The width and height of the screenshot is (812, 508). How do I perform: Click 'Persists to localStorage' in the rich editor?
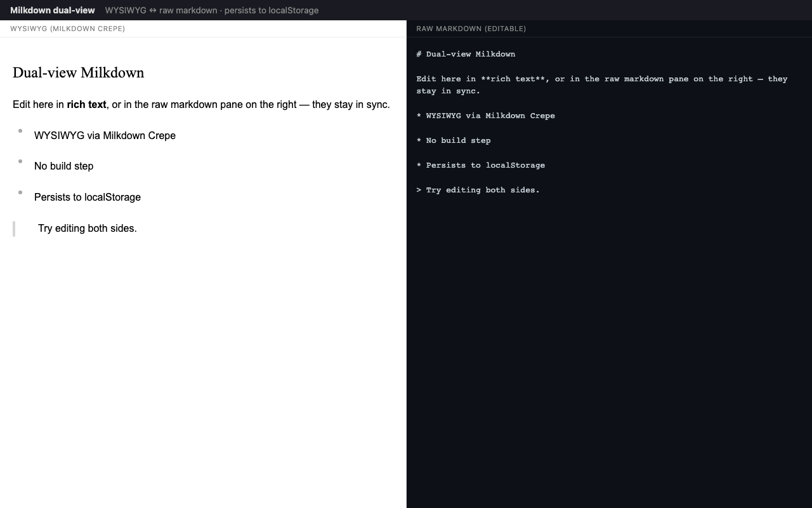click(88, 197)
